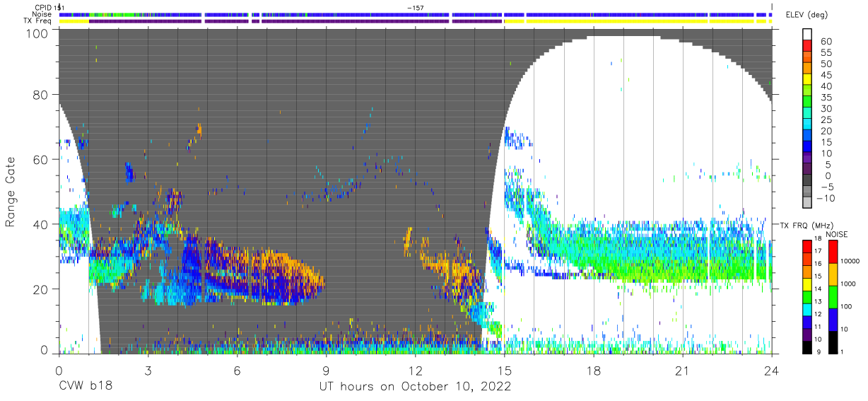This screenshot has width=868, height=401.
Task: Click the '9' tick on UT hours axis
Action: [x=326, y=371]
